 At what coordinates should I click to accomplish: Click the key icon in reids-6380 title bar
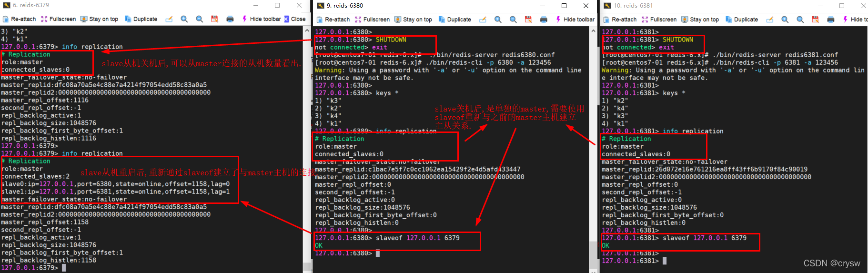point(321,6)
